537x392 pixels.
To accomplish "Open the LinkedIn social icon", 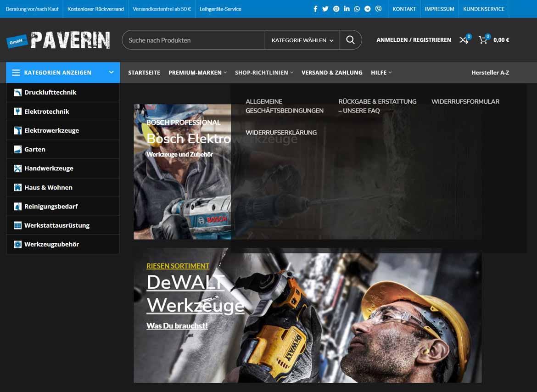I will tap(347, 9).
